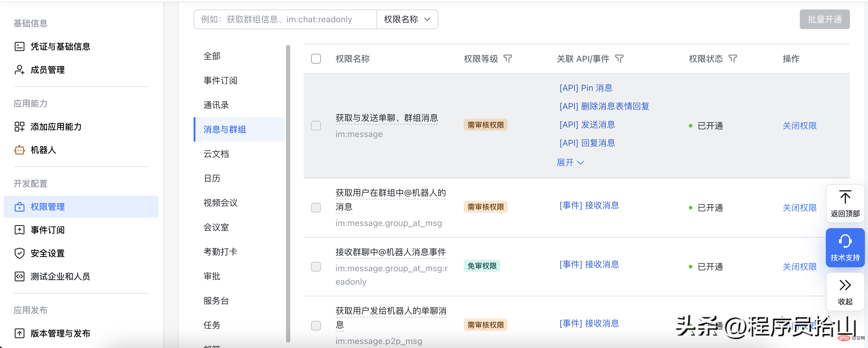The height and width of the screenshot is (348, 868).
Task: Switch to the 事件订阅 category tab
Action: (221, 80)
